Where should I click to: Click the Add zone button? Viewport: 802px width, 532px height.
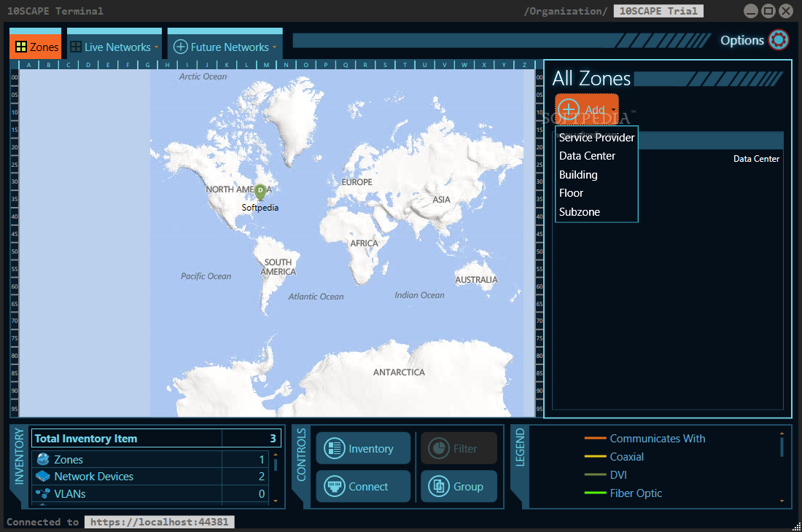tap(587, 109)
